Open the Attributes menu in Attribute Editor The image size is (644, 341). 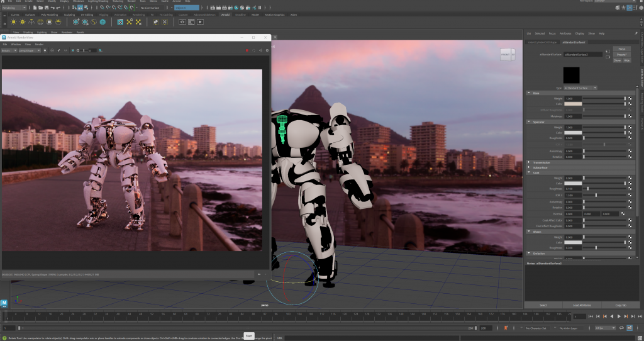point(565,33)
